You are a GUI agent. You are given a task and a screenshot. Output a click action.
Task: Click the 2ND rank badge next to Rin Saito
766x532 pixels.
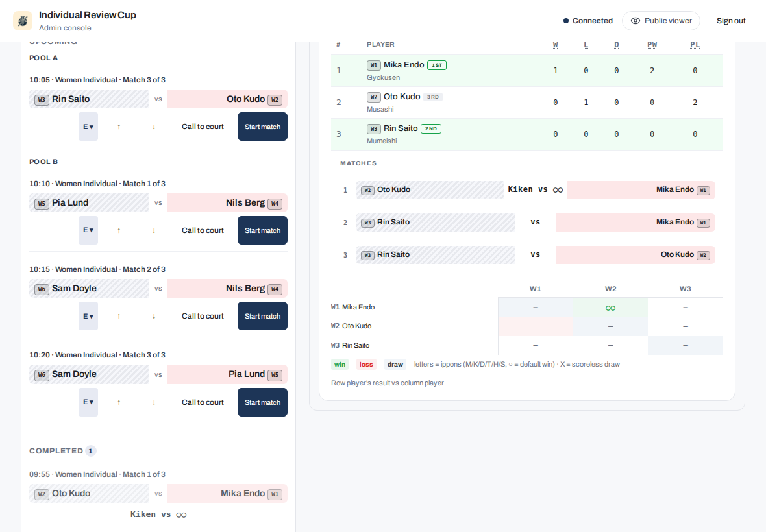coord(431,129)
